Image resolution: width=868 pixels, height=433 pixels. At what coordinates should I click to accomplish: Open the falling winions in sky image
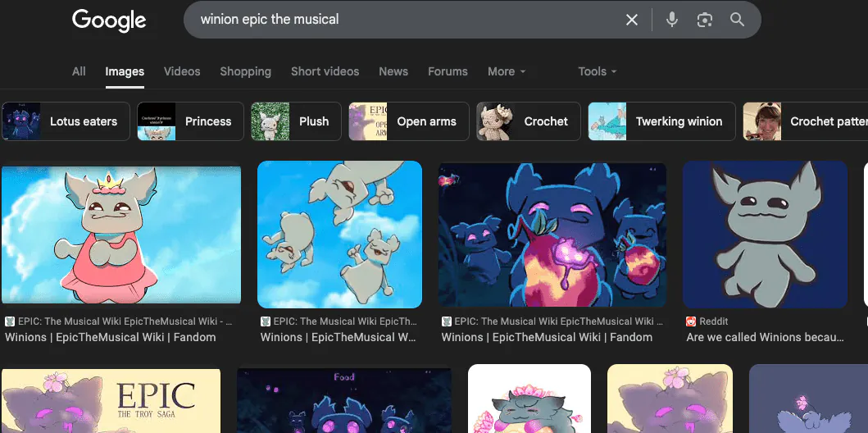tap(340, 235)
